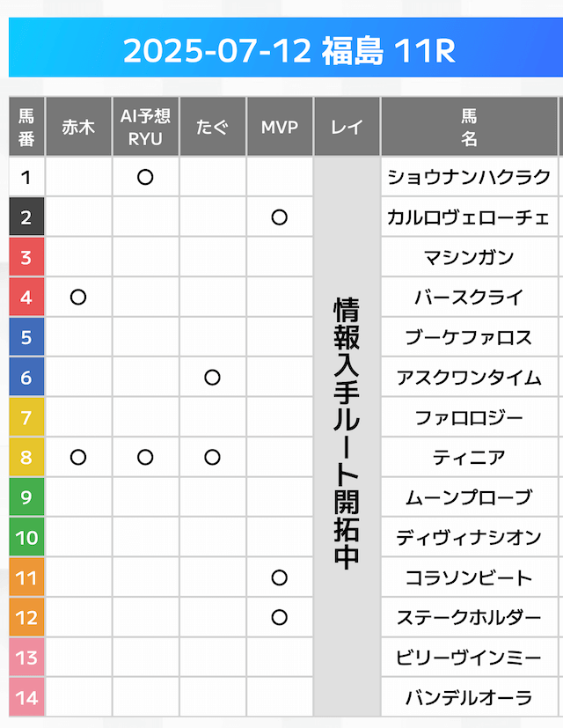Click the AI予想RYU circle for ティニア

coord(146,457)
